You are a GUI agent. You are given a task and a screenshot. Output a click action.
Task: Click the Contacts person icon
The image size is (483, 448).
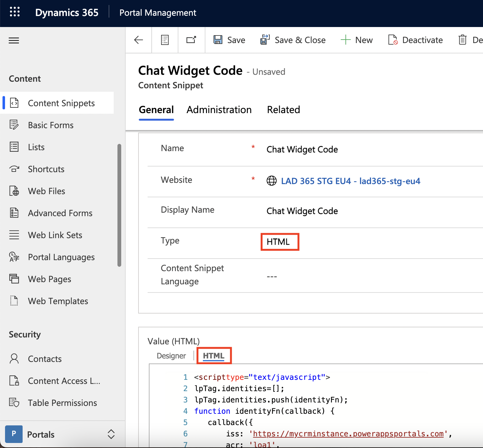[x=14, y=358]
